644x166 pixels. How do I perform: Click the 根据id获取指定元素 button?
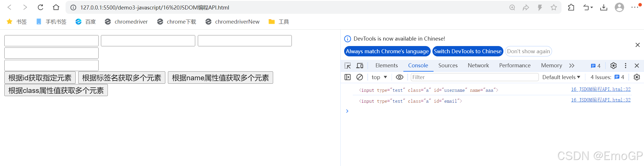point(40,78)
